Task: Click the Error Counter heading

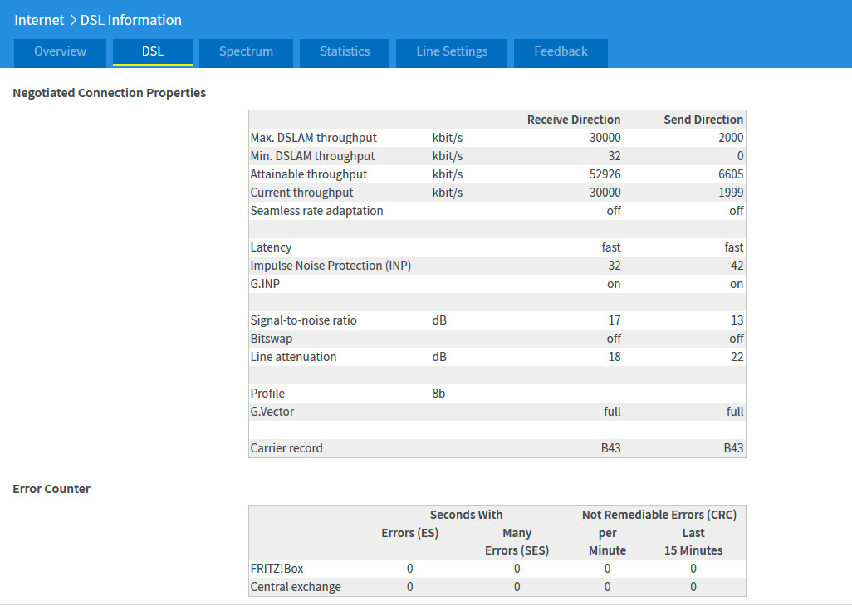Action: 51,489
